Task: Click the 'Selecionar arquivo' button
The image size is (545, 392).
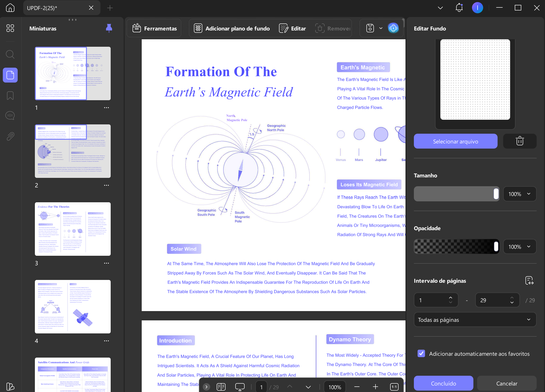Action: [455, 141]
